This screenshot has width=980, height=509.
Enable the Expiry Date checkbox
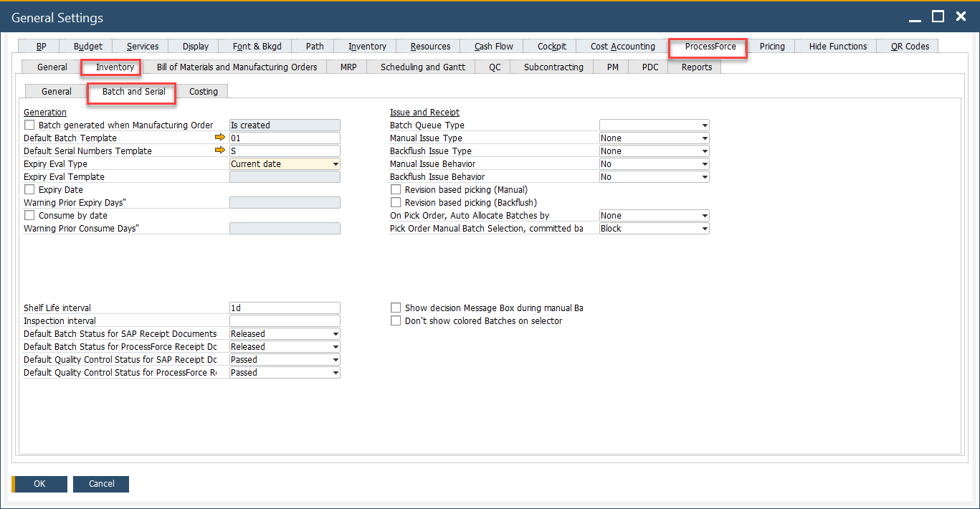click(29, 189)
